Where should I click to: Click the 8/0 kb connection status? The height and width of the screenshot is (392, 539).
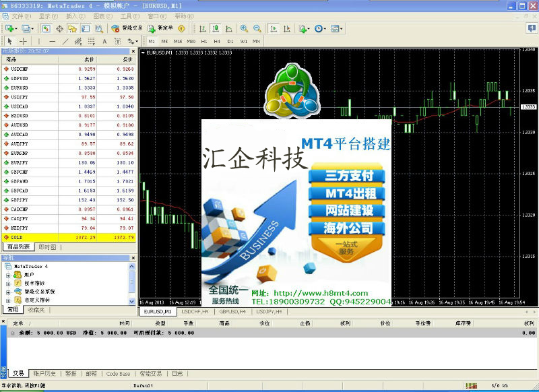(499, 386)
